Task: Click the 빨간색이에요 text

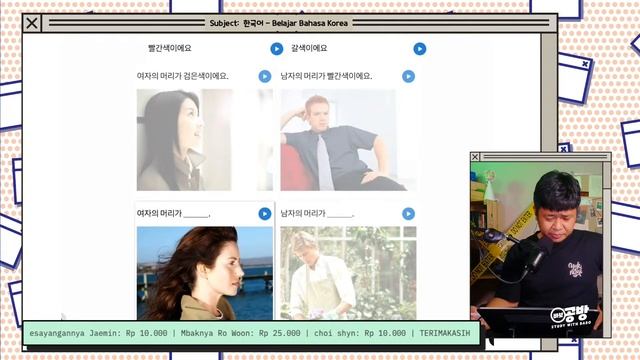Action: [169, 48]
